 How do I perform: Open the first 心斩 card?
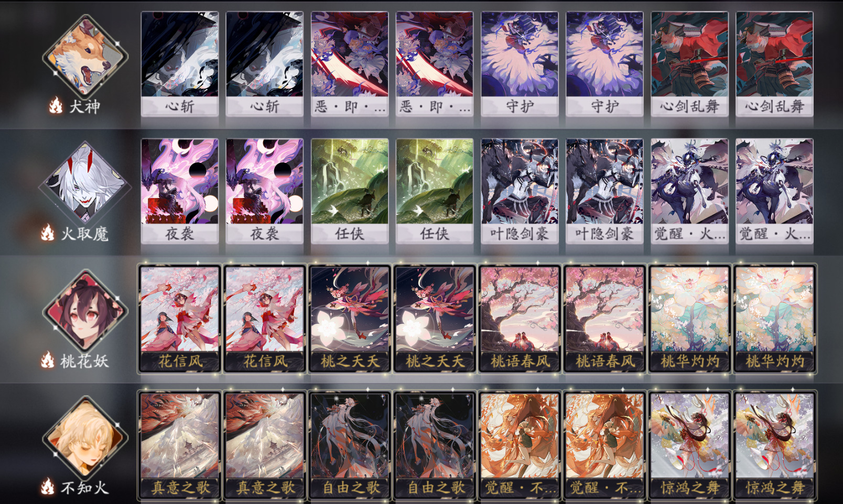click(x=180, y=64)
